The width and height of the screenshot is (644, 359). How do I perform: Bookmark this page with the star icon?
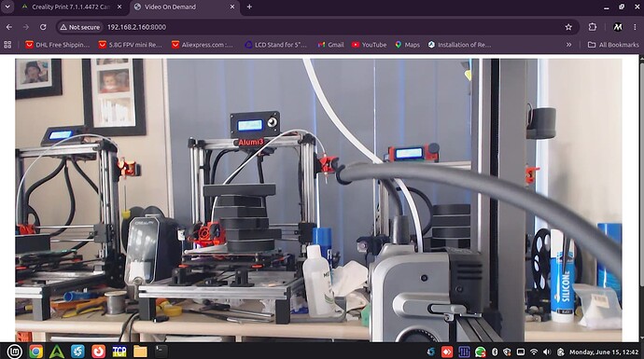[568, 27]
